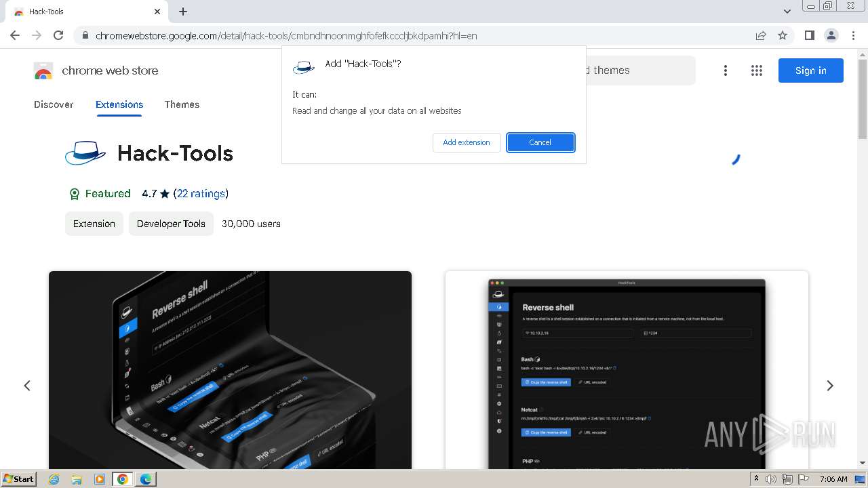The width and height of the screenshot is (868, 488).
Task: Open the Google apps grid icon
Action: click(757, 70)
